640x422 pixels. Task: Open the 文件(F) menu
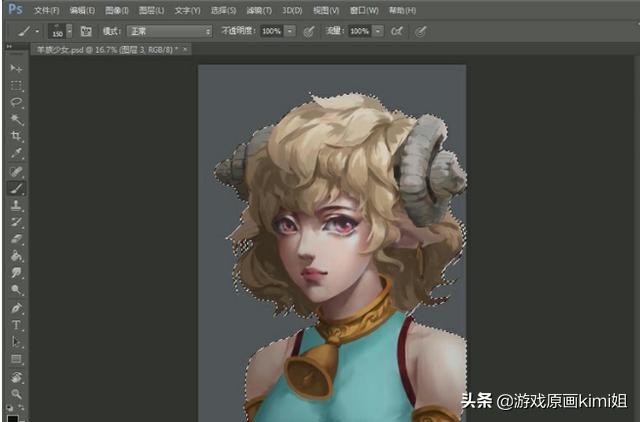click(x=47, y=10)
